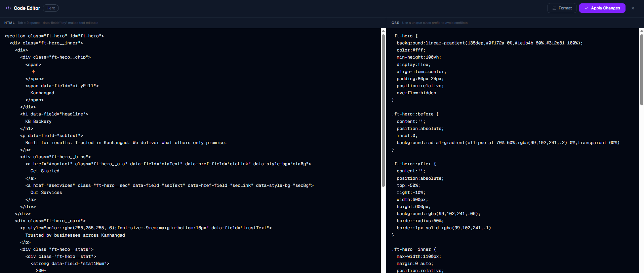The width and height of the screenshot is (644, 273).
Task: Click the lightning bolt emoji in the HTML
Action: click(x=33, y=72)
